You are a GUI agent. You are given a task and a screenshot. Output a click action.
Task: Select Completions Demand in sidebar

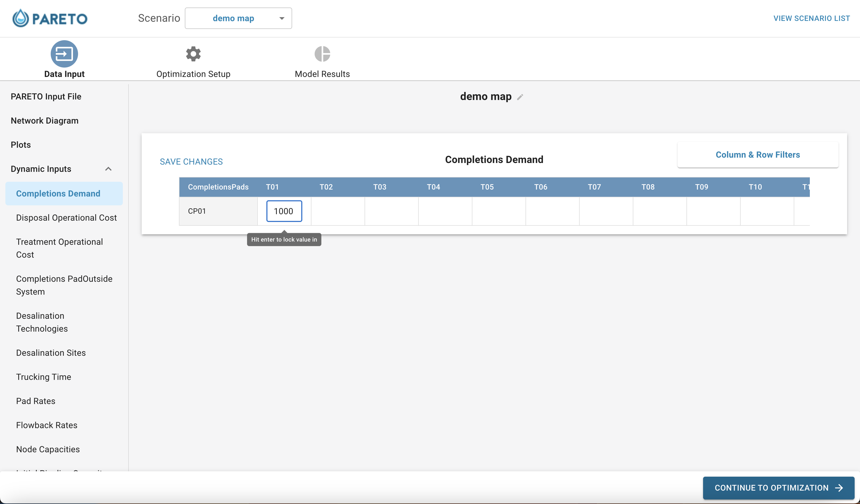64,194
